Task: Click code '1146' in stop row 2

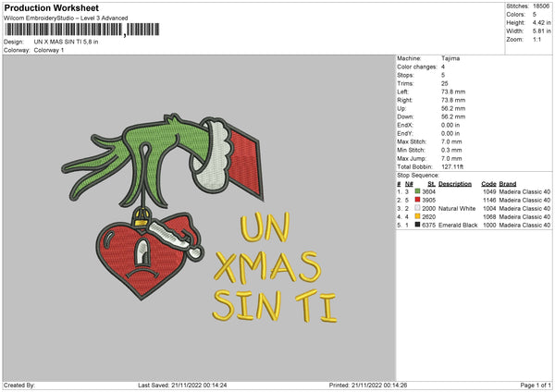Action: [489, 201]
